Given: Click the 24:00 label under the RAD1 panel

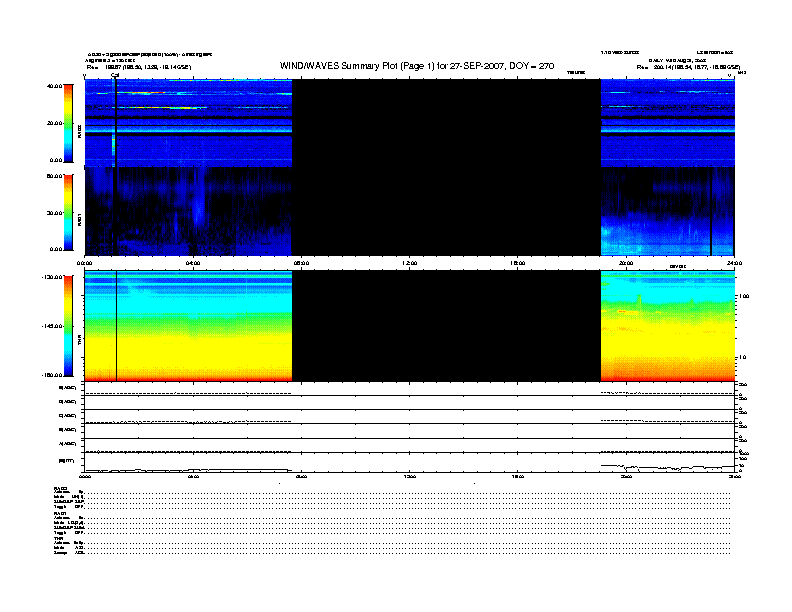Looking at the screenshot, I should click(734, 263).
